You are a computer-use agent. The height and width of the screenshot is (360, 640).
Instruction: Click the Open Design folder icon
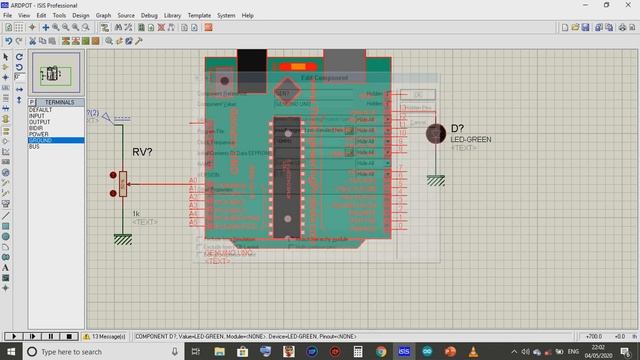[575, 27]
